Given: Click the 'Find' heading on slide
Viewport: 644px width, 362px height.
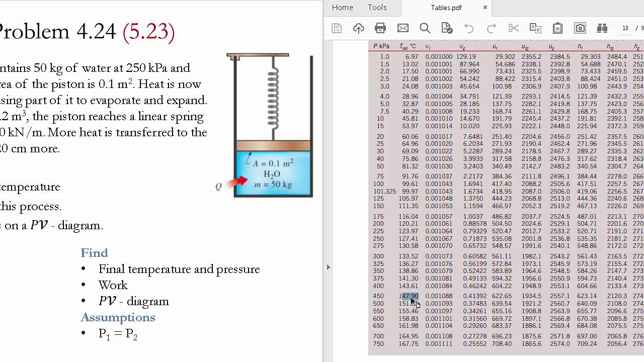Looking at the screenshot, I should (x=94, y=253).
